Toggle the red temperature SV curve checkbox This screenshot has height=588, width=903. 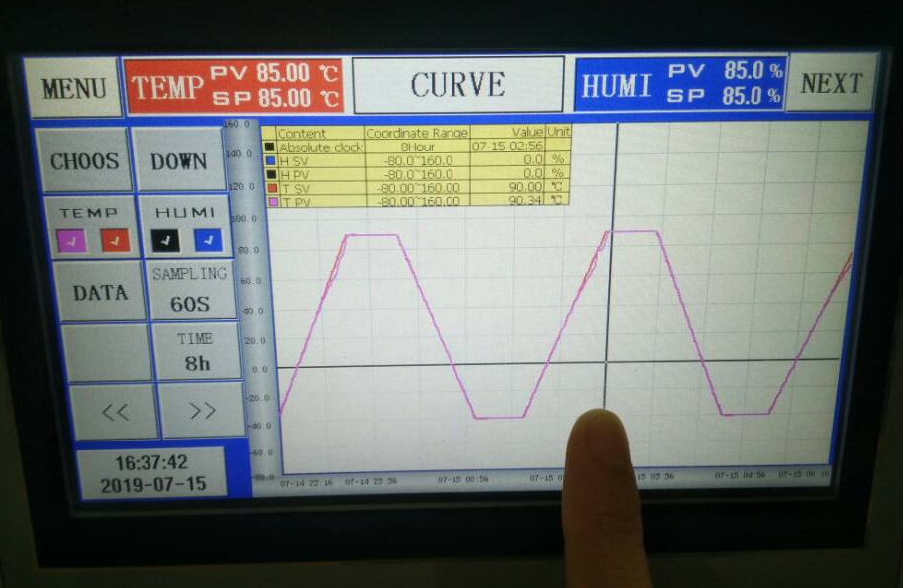point(115,240)
